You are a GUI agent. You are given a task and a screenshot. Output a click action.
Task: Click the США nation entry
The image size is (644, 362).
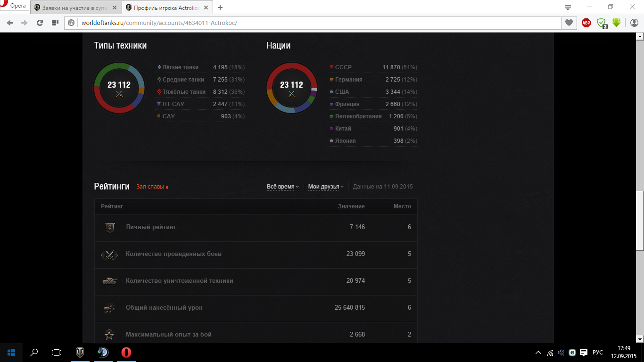tap(373, 92)
